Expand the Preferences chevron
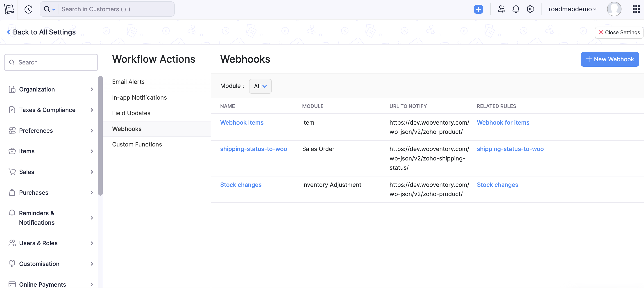Screen dimensions: 644x288 click(92, 131)
